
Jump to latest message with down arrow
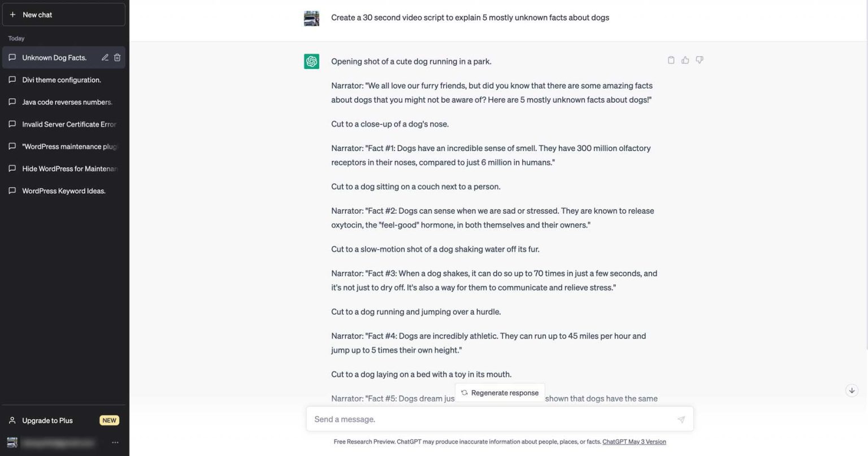[x=852, y=390]
